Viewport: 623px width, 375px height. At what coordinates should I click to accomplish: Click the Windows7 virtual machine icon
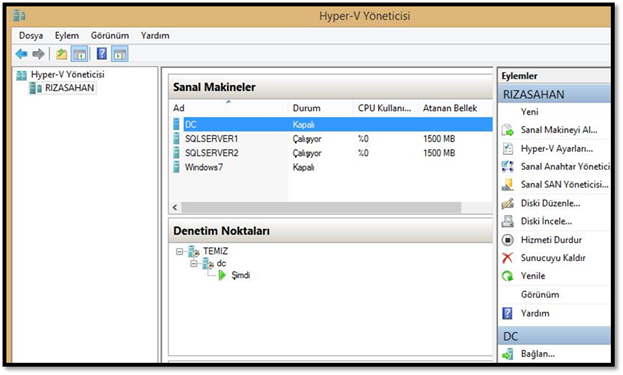(176, 167)
